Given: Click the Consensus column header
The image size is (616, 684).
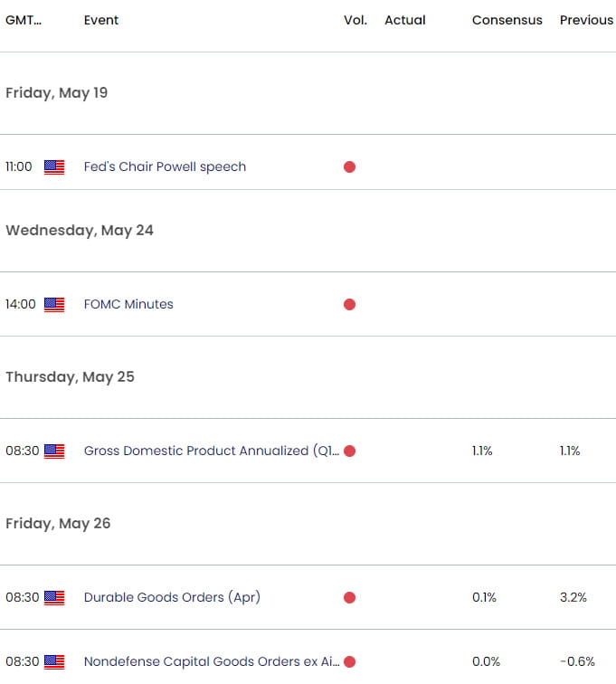Looking at the screenshot, I should (x=507, y=20).
